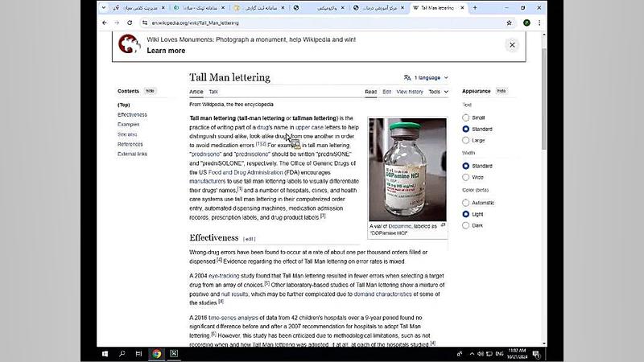The image size is (644, 362).
Task: Open the volume control in system tray
Action: coord(480,354)
